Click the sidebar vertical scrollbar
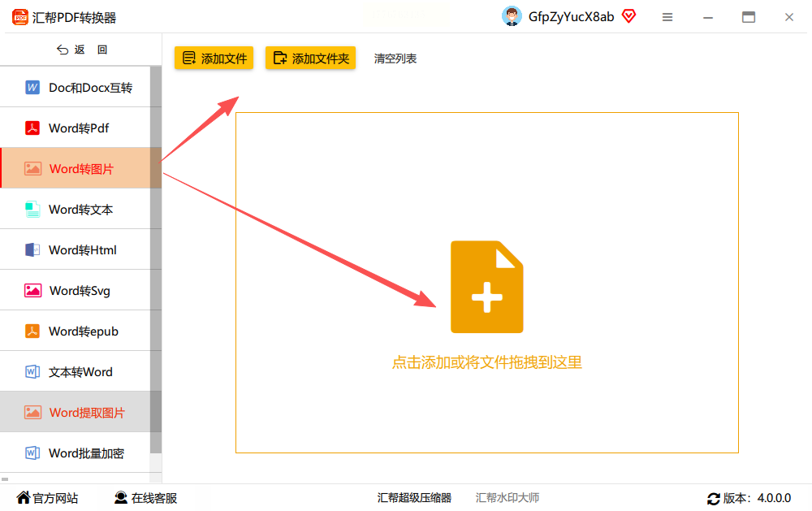812x511 pixels. pos(156,259)
